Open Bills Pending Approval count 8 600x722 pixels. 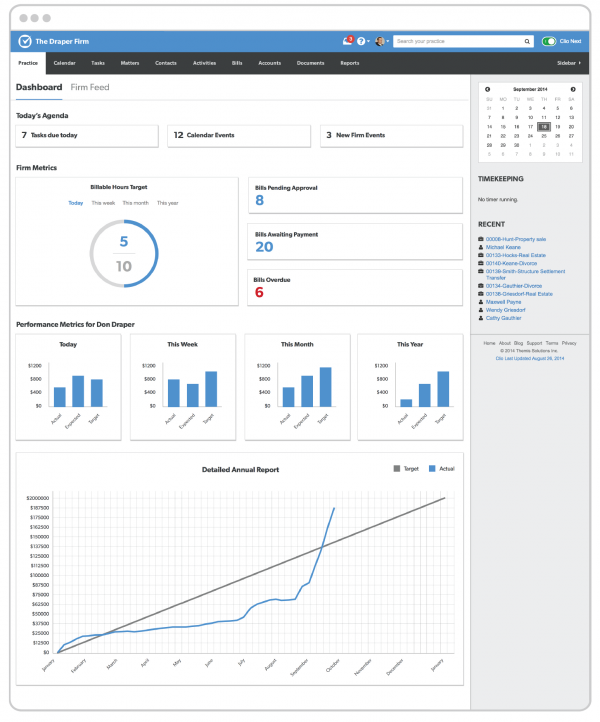tap(259, 200)
